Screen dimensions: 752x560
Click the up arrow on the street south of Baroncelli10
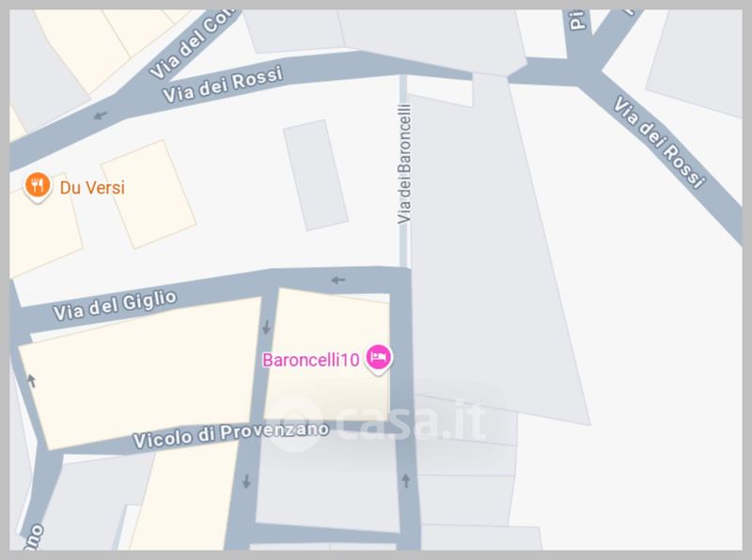406,481
